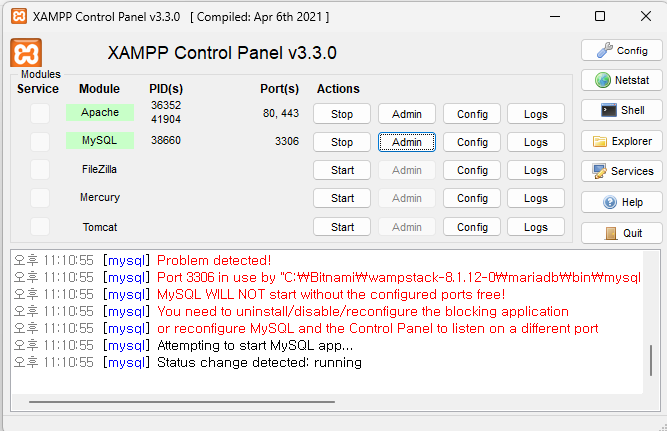Click the Tomcat module label
667x431 pixels.
coord(100,227)
